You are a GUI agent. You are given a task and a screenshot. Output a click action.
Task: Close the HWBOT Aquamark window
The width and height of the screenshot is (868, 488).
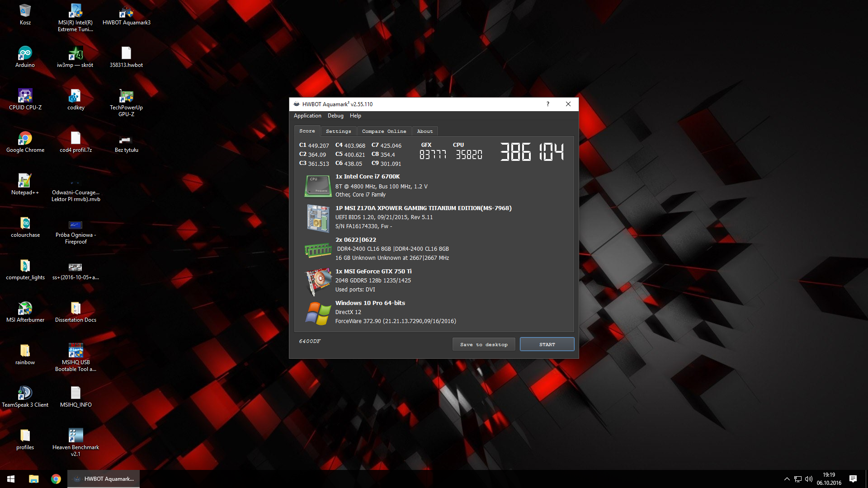568,104
